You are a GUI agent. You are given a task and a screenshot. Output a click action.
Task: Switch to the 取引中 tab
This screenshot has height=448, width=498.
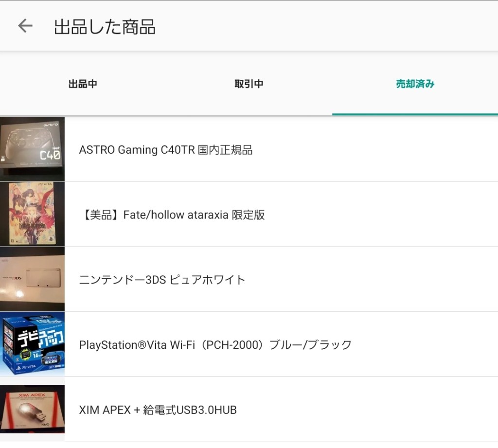tap(249, 84)
